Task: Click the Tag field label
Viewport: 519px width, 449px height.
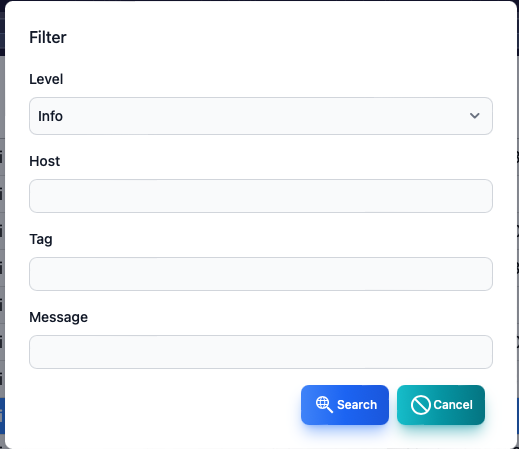Action: tap(41, 240)
